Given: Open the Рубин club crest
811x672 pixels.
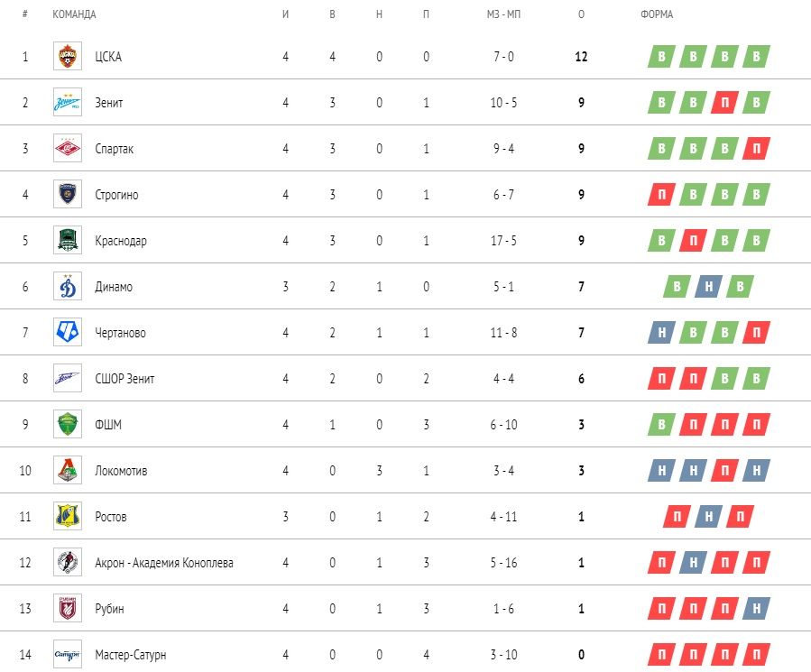Looking at the screenshot, I should (x=68, y=608).
